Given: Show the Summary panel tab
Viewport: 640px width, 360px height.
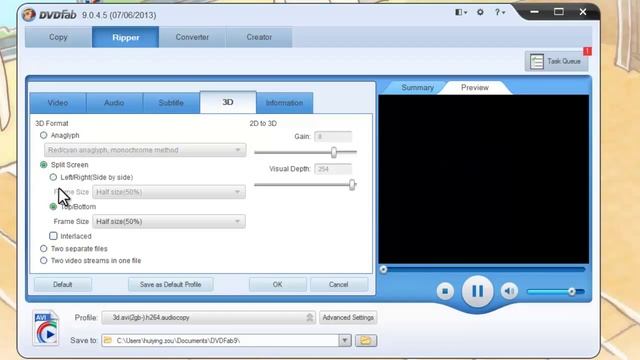Looking at the screenshot, I should pyautogui.click(x=417, y=87).
